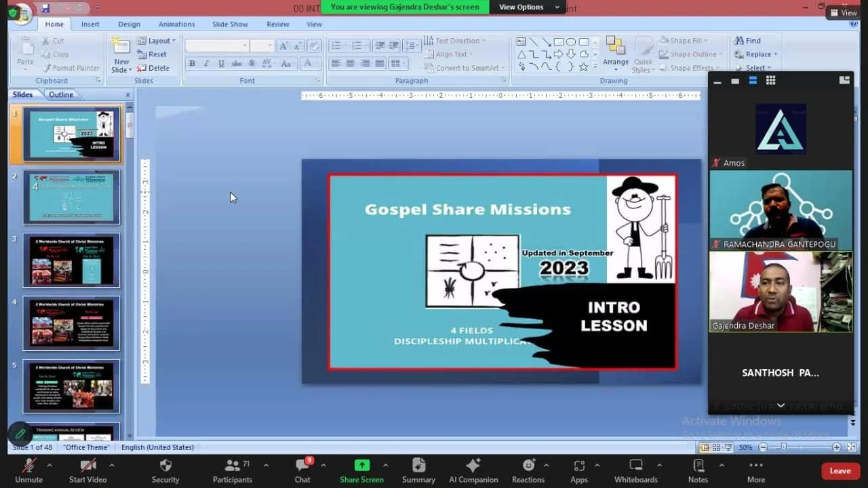
Task: Open the Reactions picker
Action: [528, 470]
